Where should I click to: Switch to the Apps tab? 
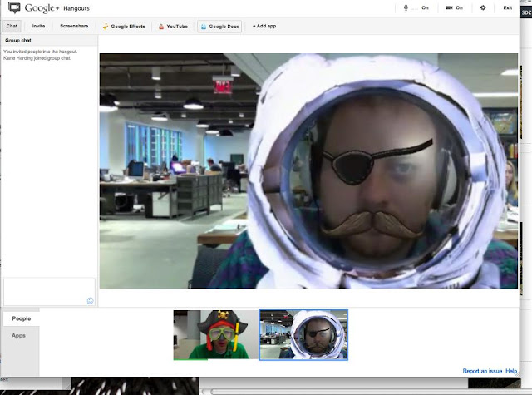(18, 336)
